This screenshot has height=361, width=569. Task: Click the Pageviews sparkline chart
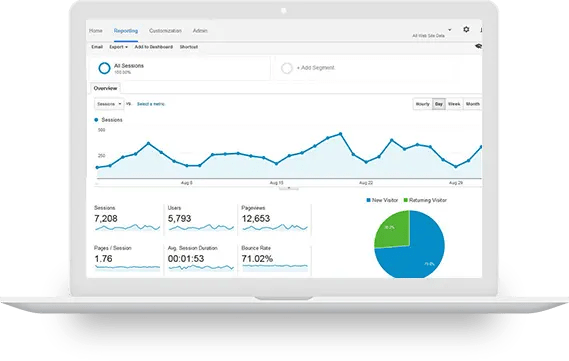tap(275, 227)
